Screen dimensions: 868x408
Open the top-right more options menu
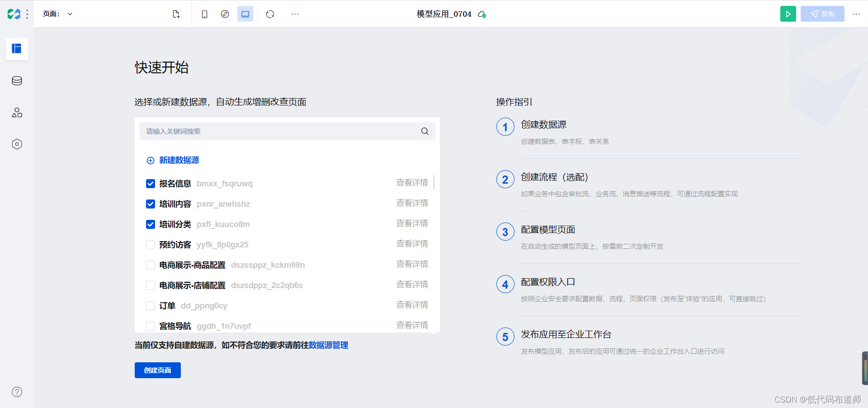click(856, 14)
